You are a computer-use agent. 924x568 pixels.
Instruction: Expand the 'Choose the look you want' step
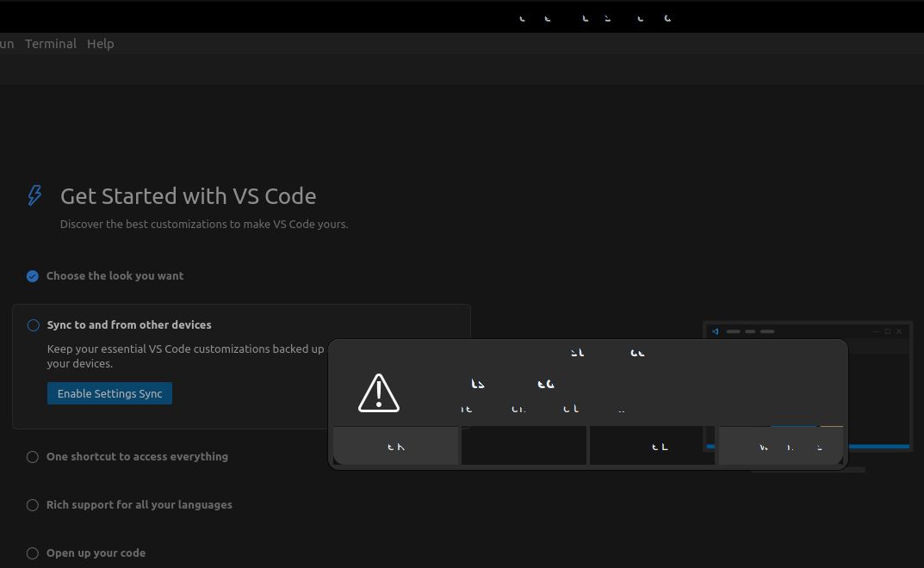tap(115, 275)
